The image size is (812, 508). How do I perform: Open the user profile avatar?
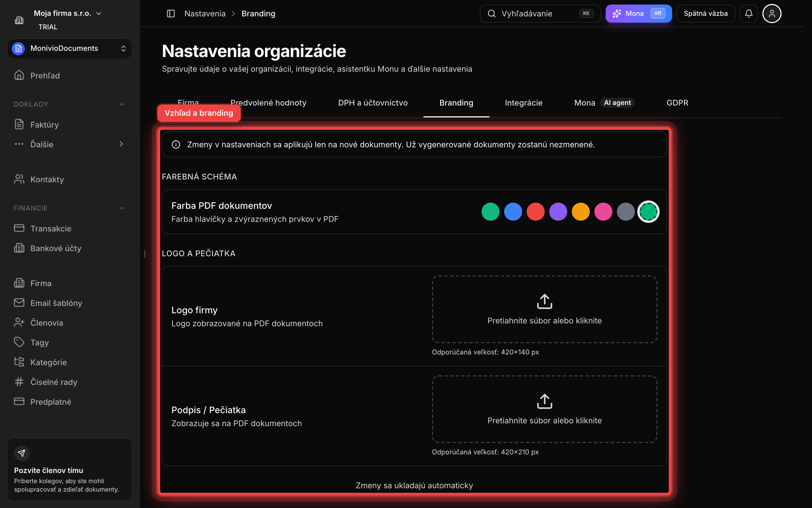point(772,14)
